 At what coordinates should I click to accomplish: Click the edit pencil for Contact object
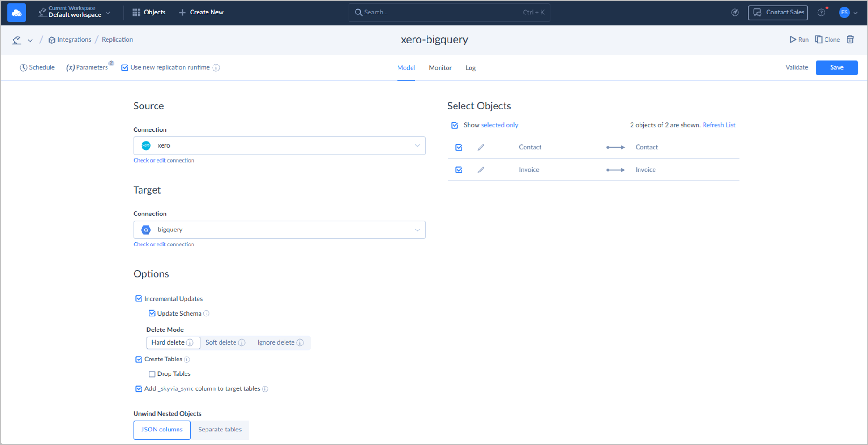481,147
